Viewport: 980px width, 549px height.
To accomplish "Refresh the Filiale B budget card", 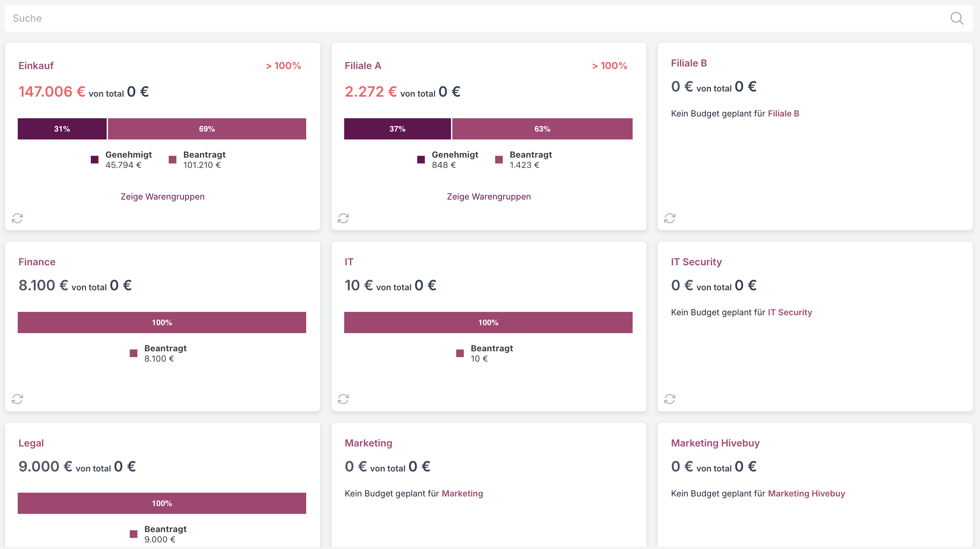I will click(669, 218).
